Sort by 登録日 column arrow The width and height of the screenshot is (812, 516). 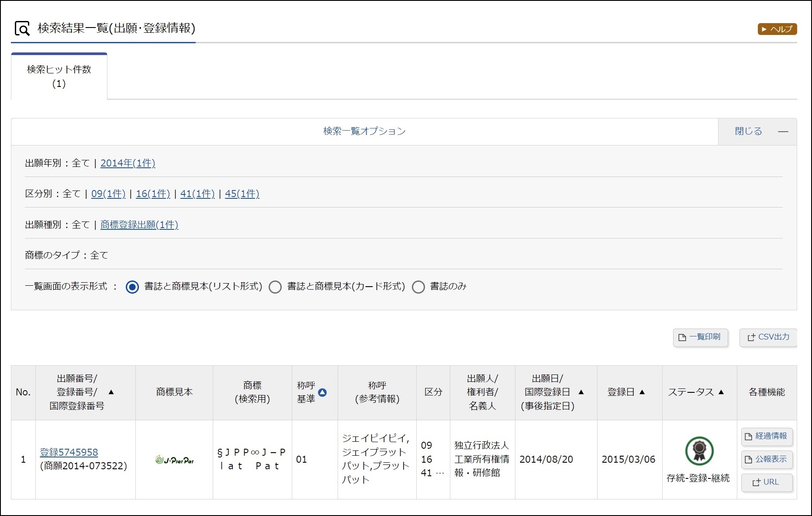tap(642, 392)
